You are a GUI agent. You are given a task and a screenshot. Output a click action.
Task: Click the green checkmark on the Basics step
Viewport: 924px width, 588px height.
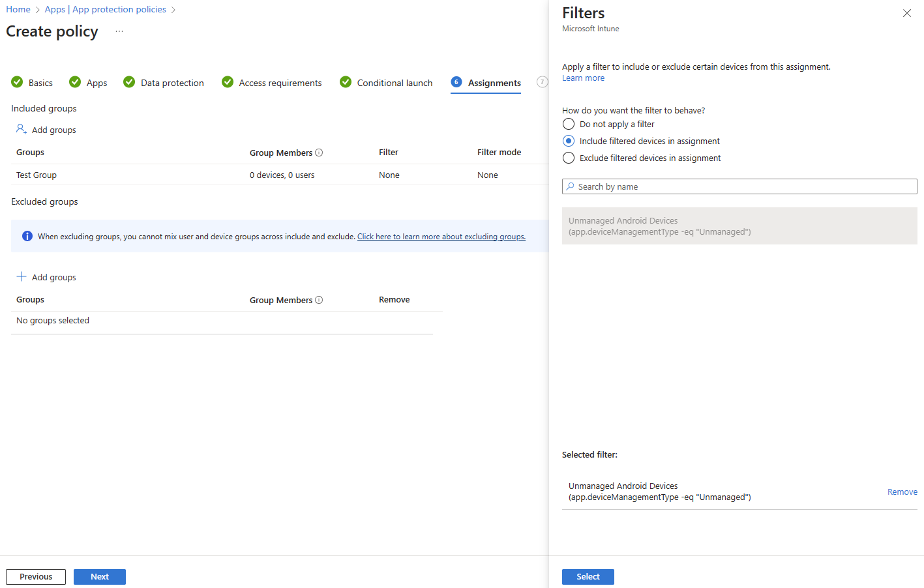pos(16,82)
